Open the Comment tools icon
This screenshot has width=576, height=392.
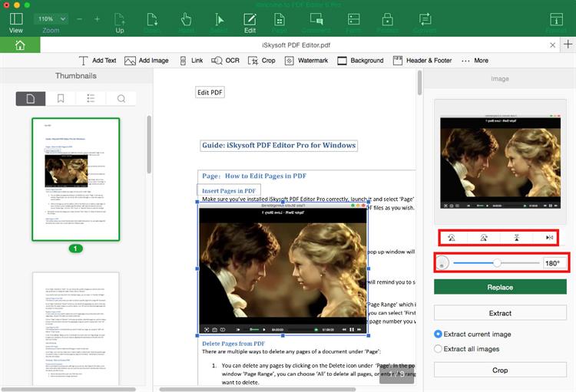point(316,19)
